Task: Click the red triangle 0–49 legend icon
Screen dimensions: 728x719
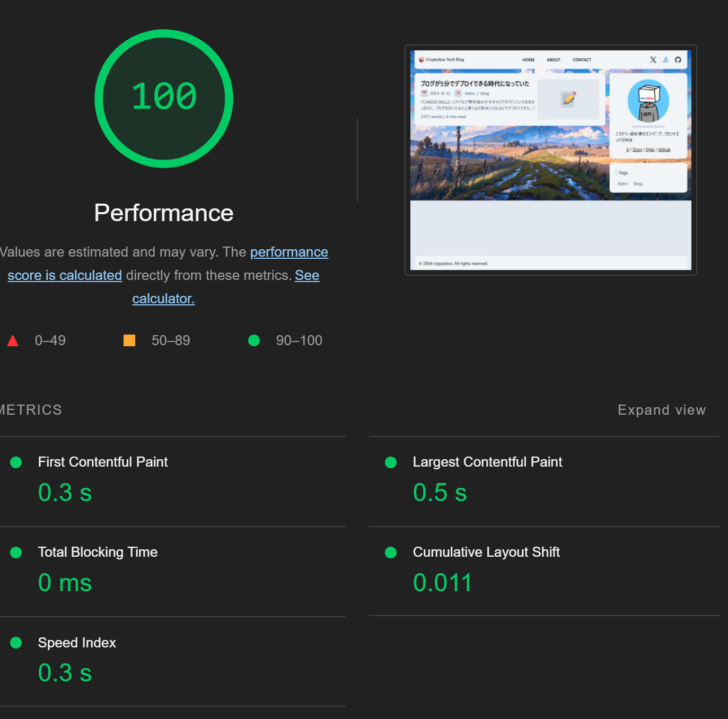Action: coord(13,340)
